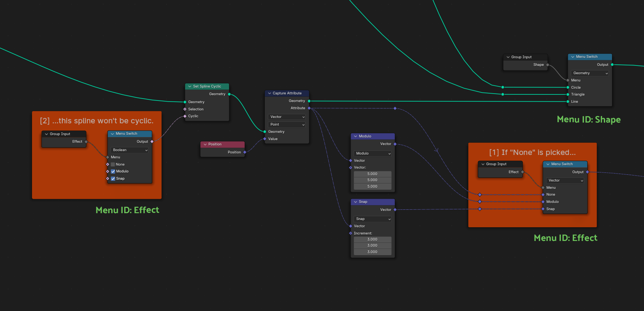The height and width of the screenshot is (311, 644).
Task: Click the Line input socket on Menu Switch
Action: click(x=568, y=102)
